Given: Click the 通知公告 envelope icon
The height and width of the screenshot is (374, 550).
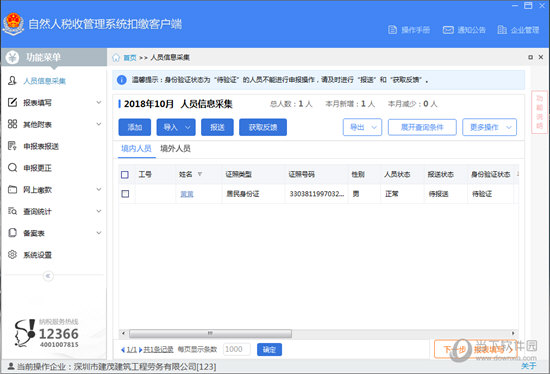Looking at the screenshot, I should tap(448, 30).
